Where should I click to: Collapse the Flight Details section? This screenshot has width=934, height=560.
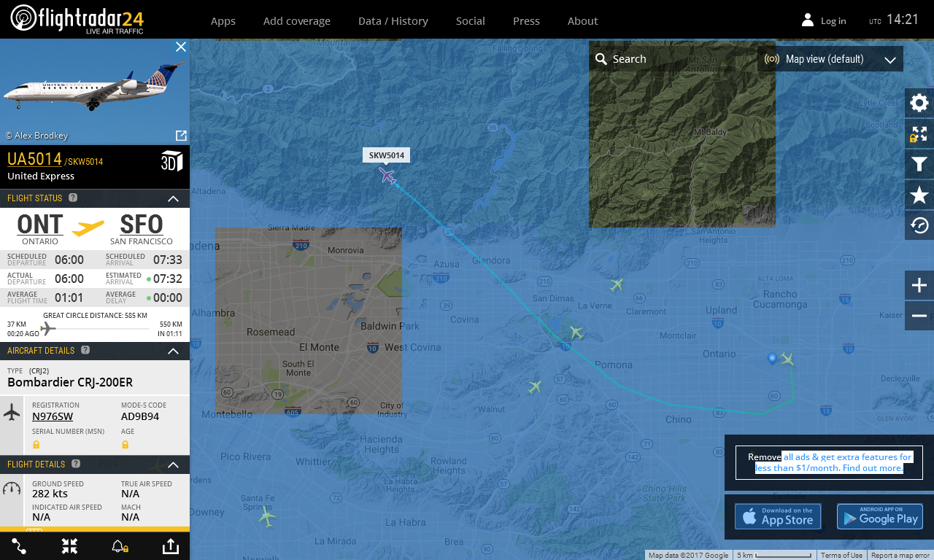pyautogui.click(x=173, y=464)
